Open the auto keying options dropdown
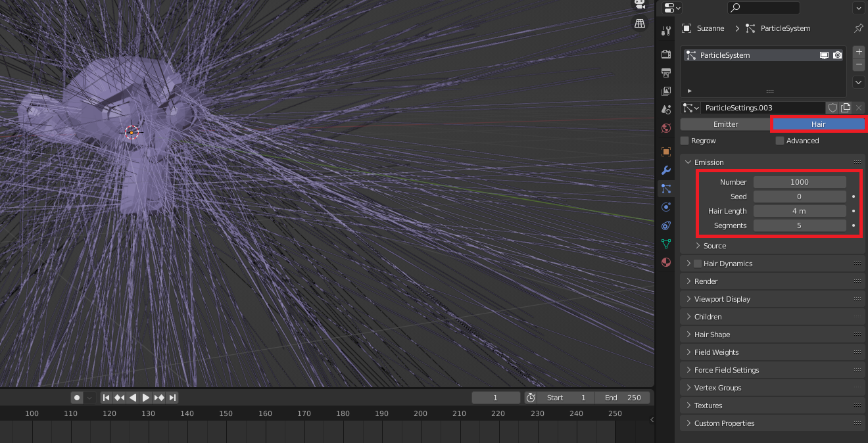868x443 pixels. point(90,398)
